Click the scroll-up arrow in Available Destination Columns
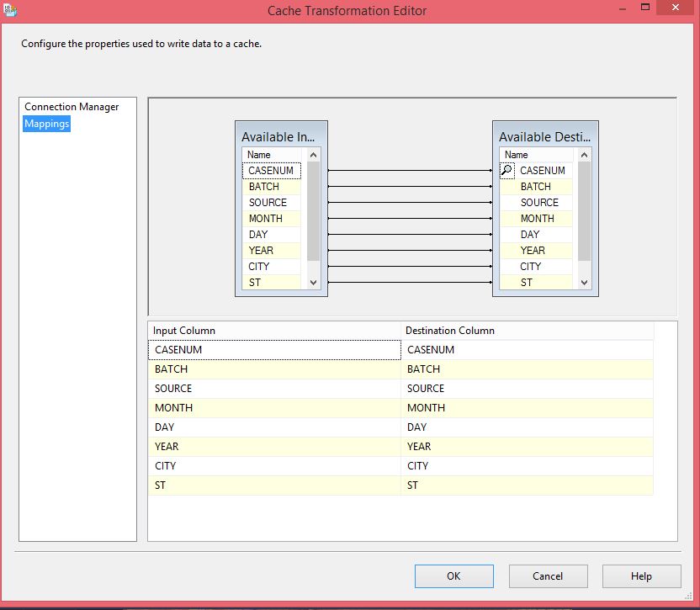Image resolution: width=700 pixels, height=610 pixels. pyautogui.click(x=585, y=154)
